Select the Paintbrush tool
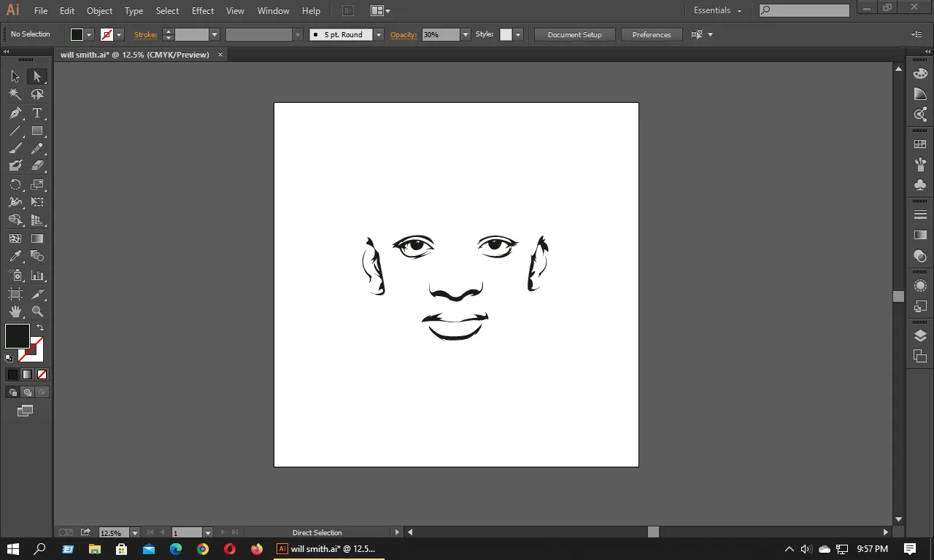 click(15, 149)
